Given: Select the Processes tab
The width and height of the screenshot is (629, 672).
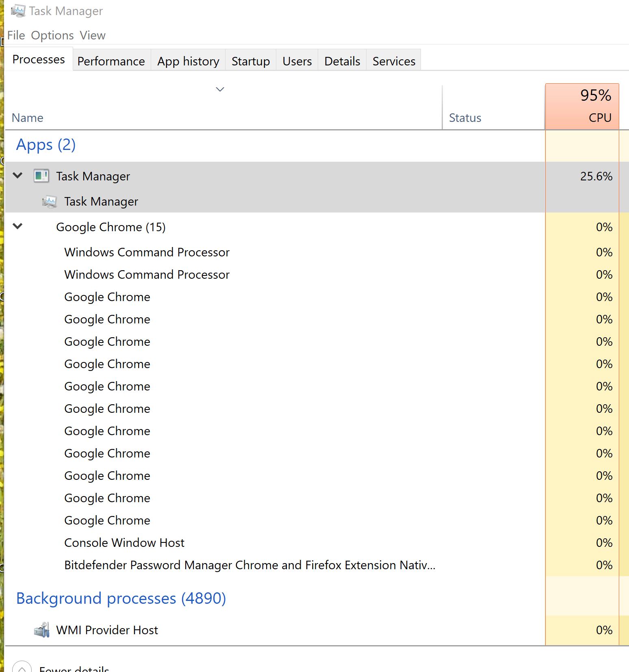Looking at the screenshot, I should coord(39,59).
